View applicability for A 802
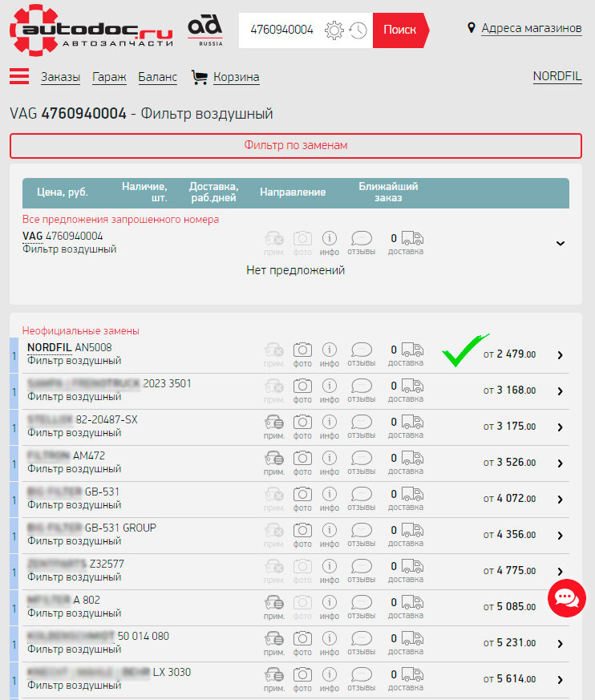Viewport: 595px width, 700px height. point(274,608)
